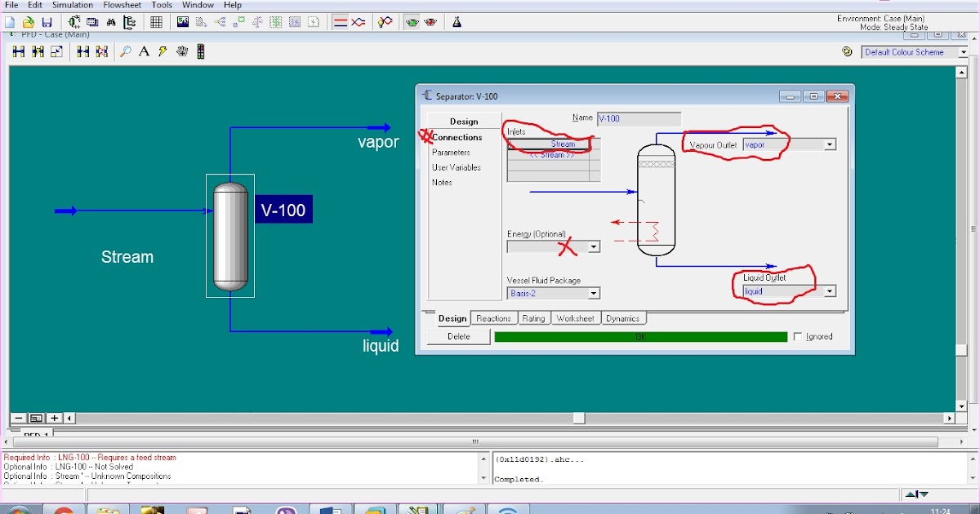Viewport: 980px width, 514px height.
Task: Click the red Hold Solver icon
Action: [430, 21]
